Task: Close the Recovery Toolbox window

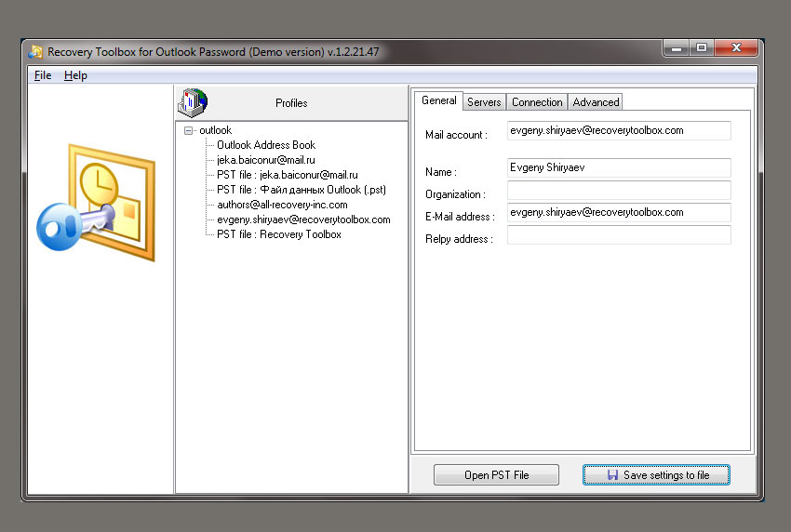Action: [736, 48]
